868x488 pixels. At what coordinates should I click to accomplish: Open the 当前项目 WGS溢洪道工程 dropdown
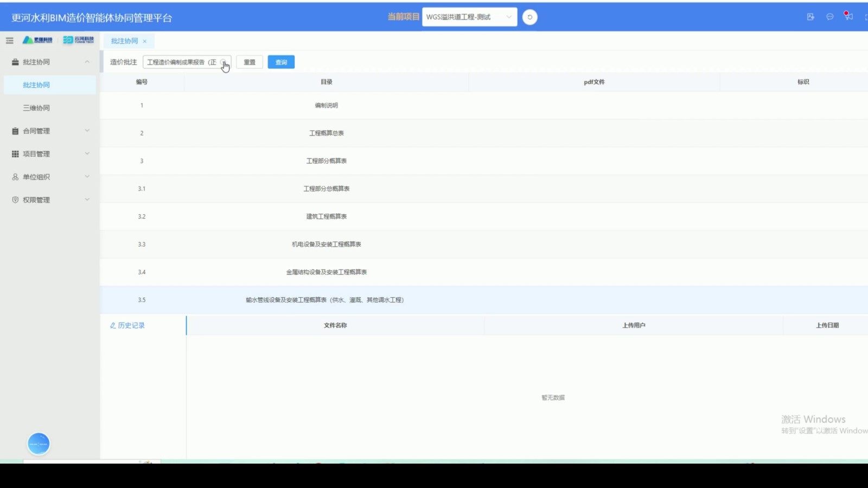pyautogui.click(x=469, y=17)
